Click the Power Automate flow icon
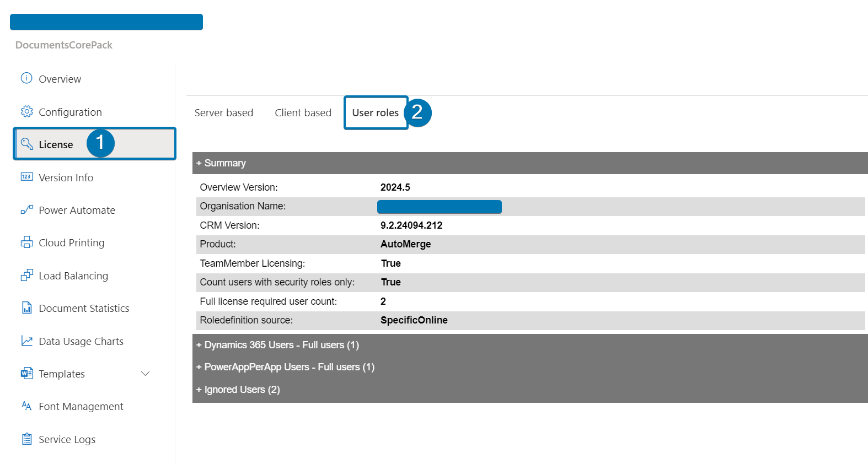868x464 pixels. (26, 210)
